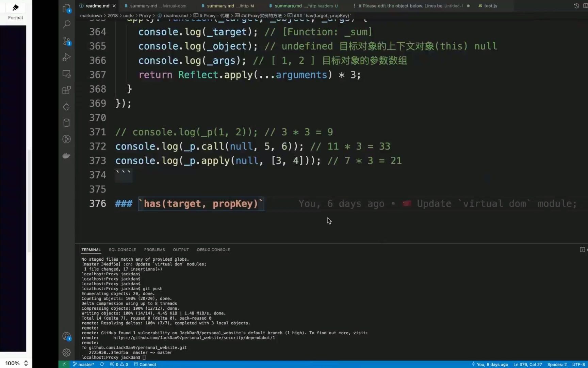Expand the code breadcrumb item
Viewport: 588px width, 368px height.
128,16
